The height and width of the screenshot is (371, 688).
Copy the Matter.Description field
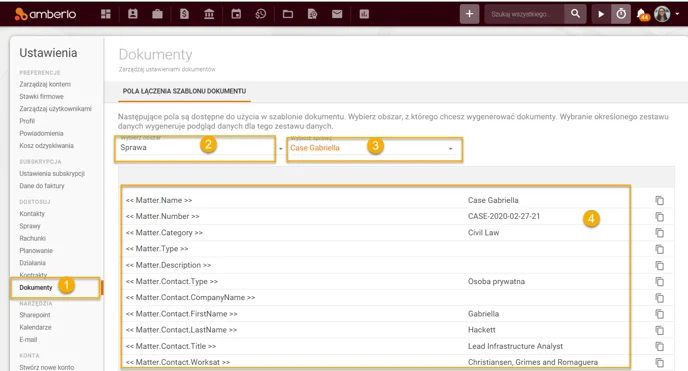tap(659, 265)
